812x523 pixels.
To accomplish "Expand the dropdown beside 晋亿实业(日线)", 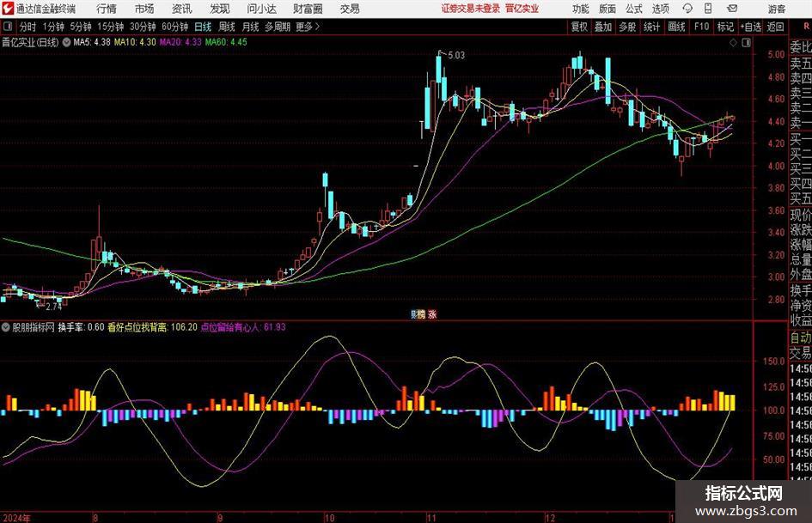I will [66, 42].
